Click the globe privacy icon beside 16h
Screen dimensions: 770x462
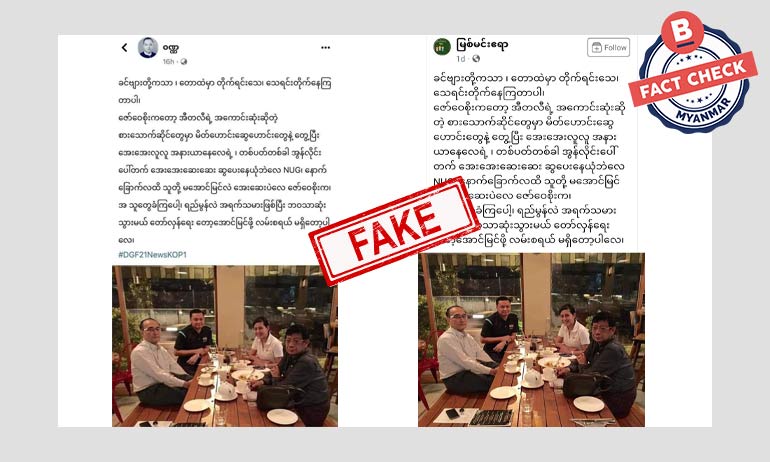pos(184,61)
